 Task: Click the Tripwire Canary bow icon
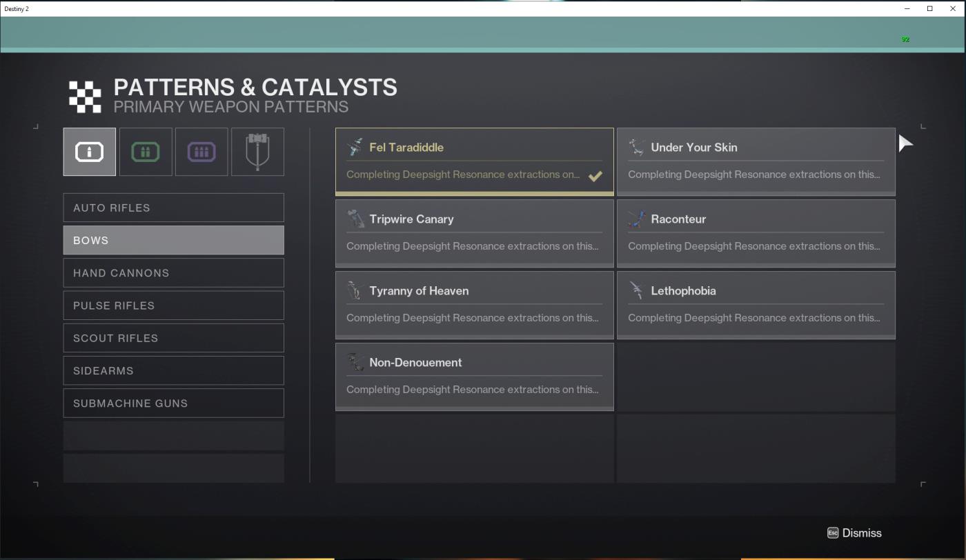click(355, 219)
